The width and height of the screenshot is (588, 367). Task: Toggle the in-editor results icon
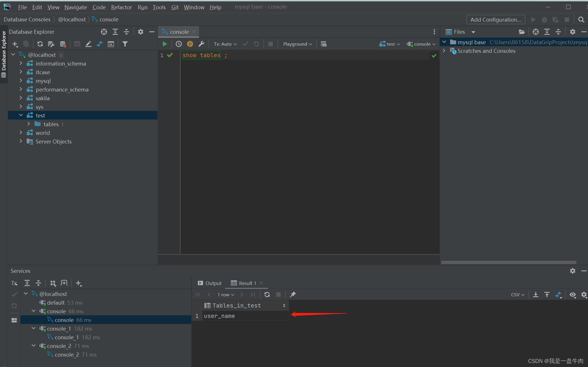tap(323, 44)
